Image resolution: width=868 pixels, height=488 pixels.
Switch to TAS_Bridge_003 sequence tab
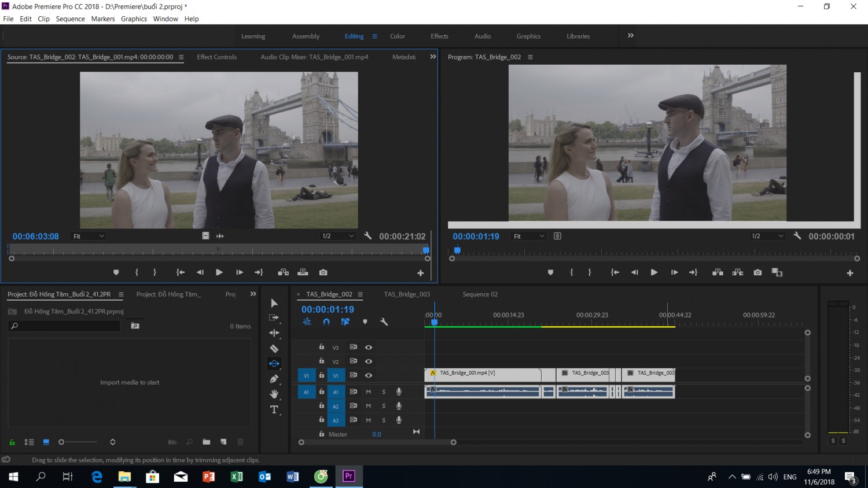tap(407, 294)
